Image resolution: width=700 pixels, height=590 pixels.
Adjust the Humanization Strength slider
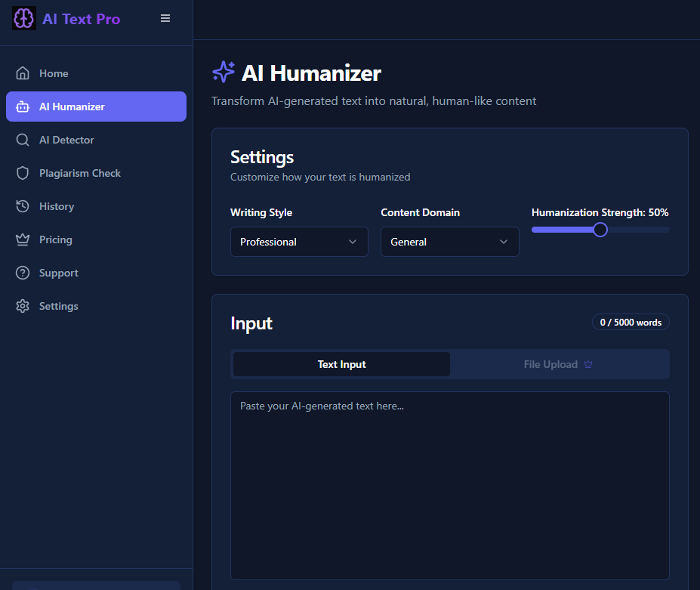click(600, 229)
